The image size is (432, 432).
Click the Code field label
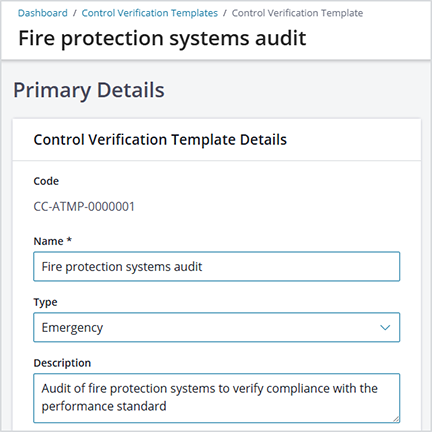tap(46, 181)
